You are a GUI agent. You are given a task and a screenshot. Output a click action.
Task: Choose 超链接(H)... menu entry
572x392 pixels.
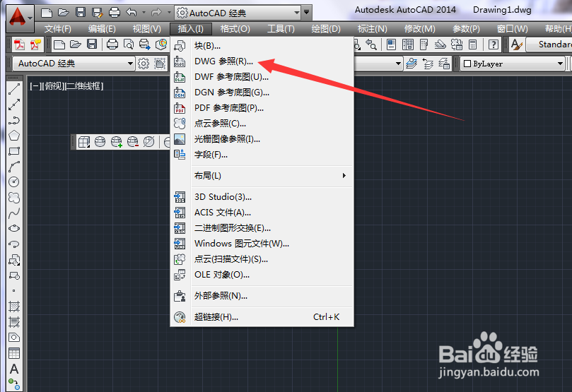coord(262,317)
